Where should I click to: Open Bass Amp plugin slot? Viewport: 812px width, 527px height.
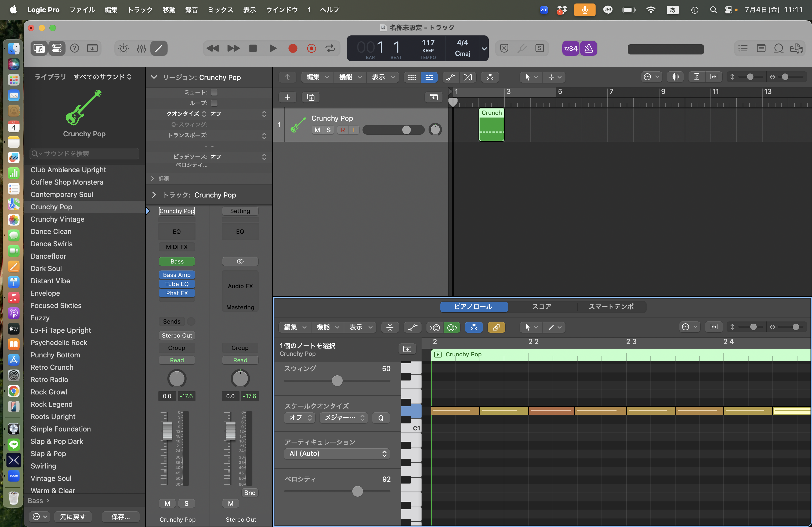[177, 275]
